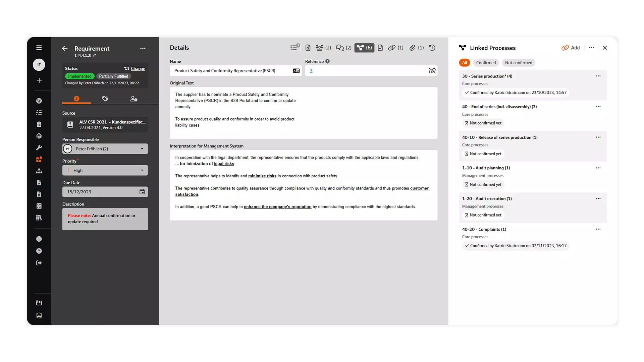Open menu for 40-20 Complaints
Image resolution: width=644 pixels, height=362 pixels.
(598, 229)
